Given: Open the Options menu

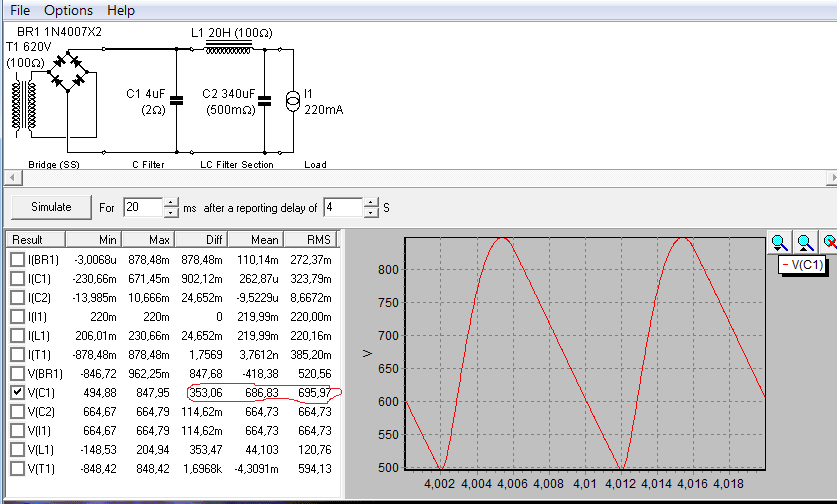Looking at the screenshot, I should click(68, 10).
